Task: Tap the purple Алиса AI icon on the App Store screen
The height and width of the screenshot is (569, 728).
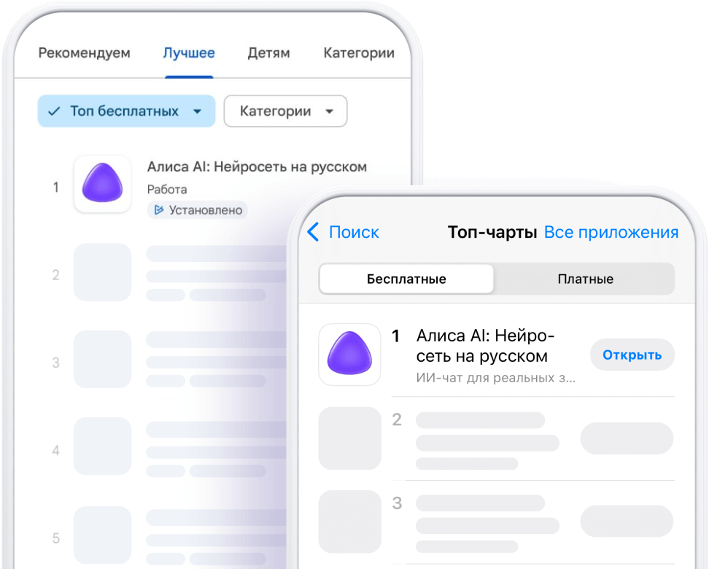Action: coord(349,355)
